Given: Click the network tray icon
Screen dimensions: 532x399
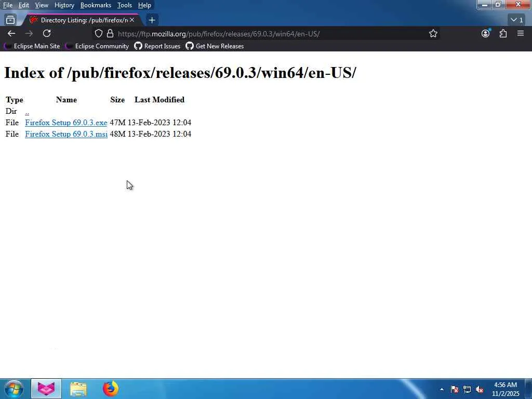Looking at the screenshot, I should click(467, 389).
